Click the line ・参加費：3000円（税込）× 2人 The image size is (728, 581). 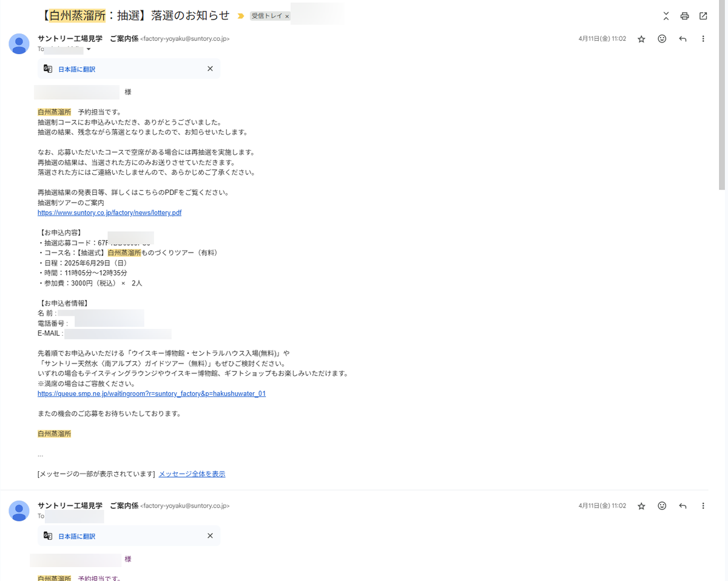click(x=90, y=284)
